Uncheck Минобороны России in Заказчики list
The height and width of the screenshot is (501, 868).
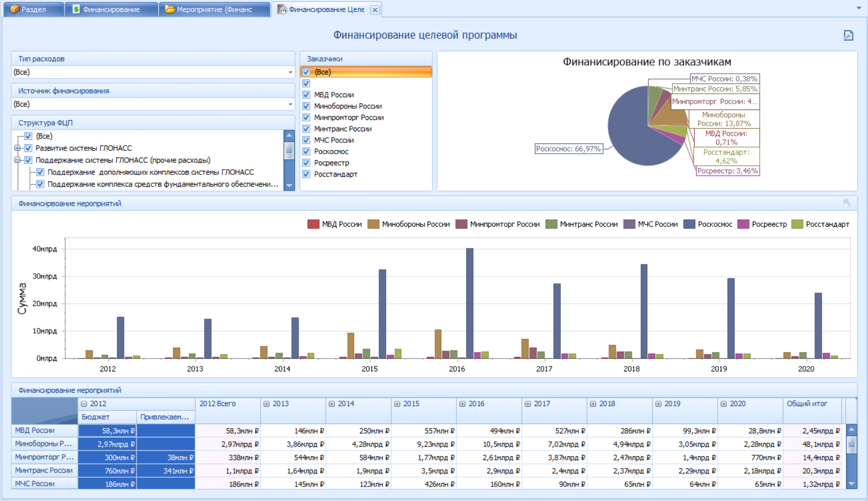(306, 106)
